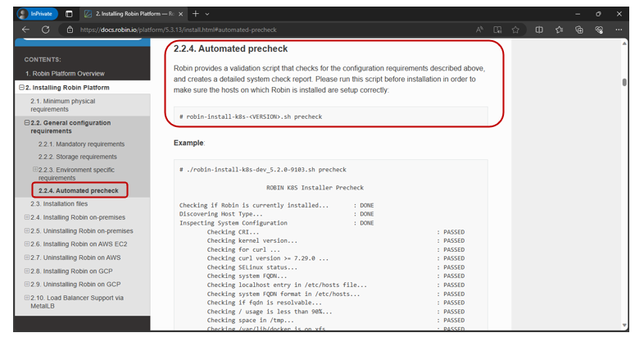
Task: Toggle split screen view
Action: coord(539,30)
